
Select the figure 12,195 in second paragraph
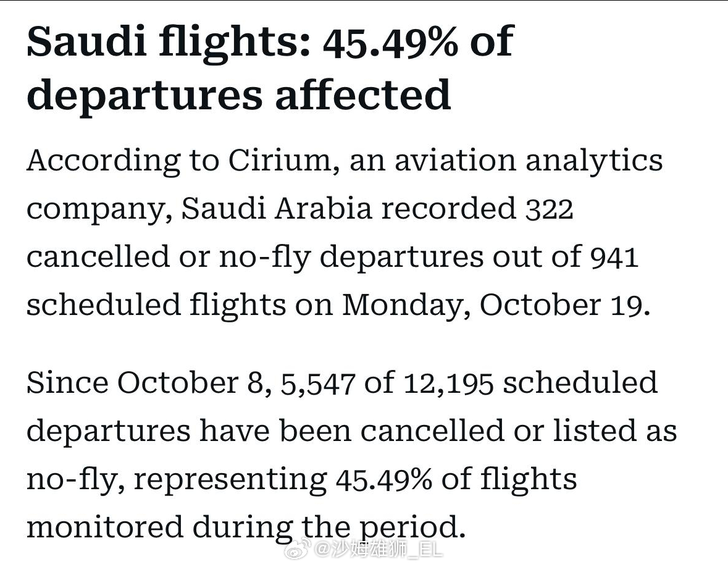448,385
